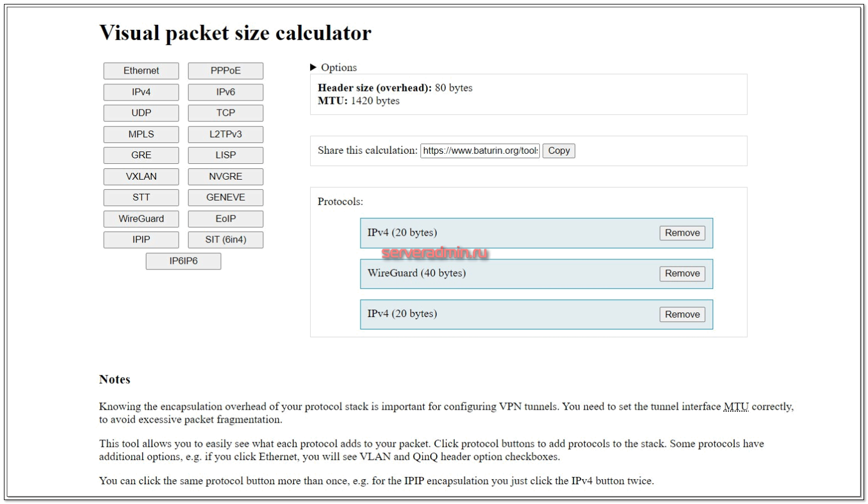Add an IPv6 header

pyautogui.click(x=225, y=92)
